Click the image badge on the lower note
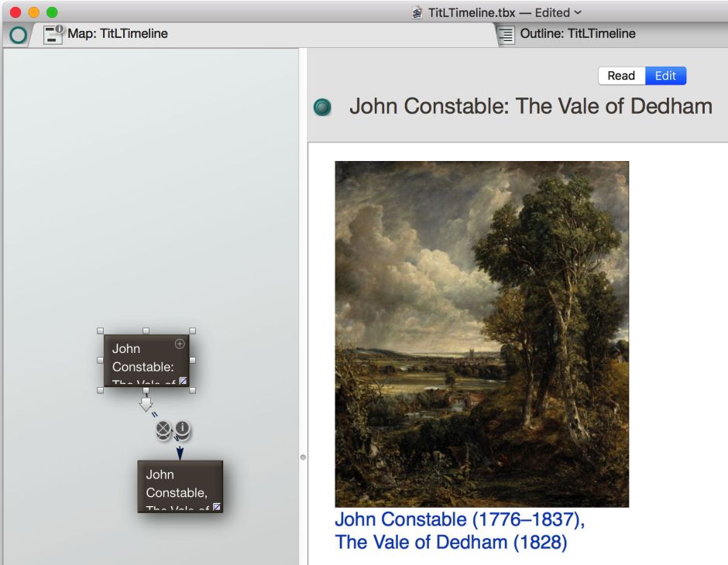This screenshot has height=565, width=728. click(x=217, y=507)
